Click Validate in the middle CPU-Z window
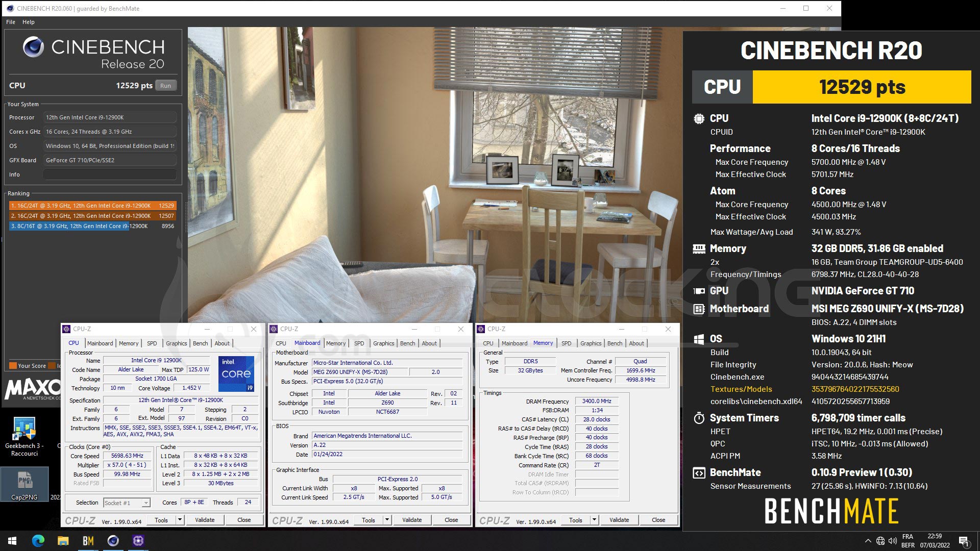 click(x=412, y=520)
